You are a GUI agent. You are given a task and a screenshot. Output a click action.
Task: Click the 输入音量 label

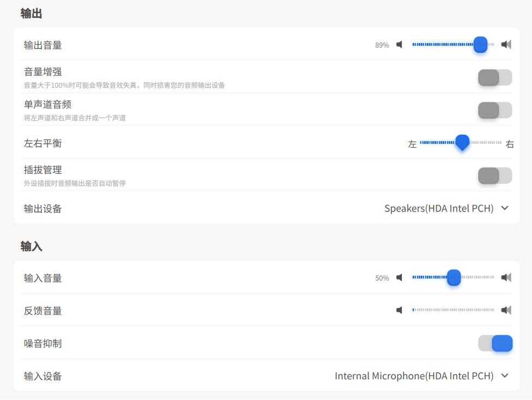pyautogui.click(x=43, y=278)
